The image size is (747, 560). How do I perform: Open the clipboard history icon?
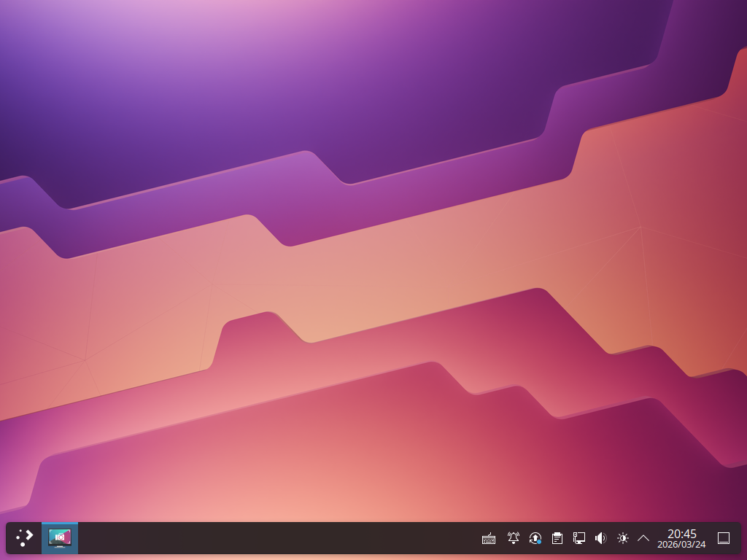coord(557,538)
